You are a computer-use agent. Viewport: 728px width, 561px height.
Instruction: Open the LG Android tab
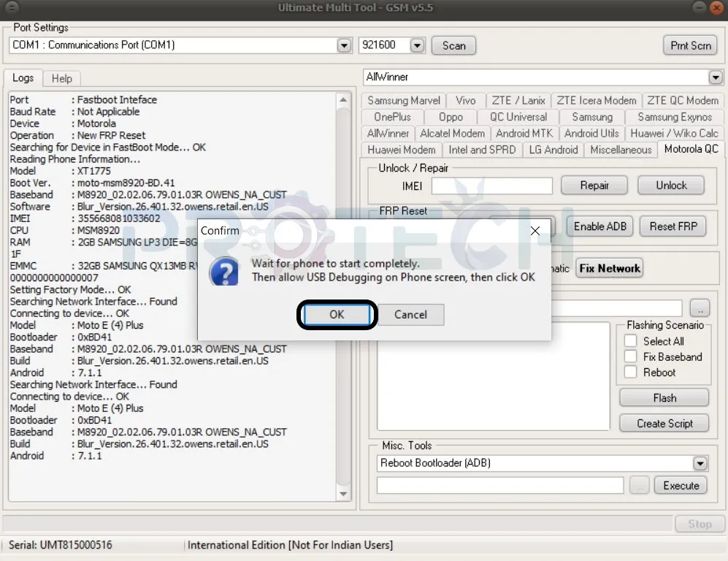click(x=553, y=150)
